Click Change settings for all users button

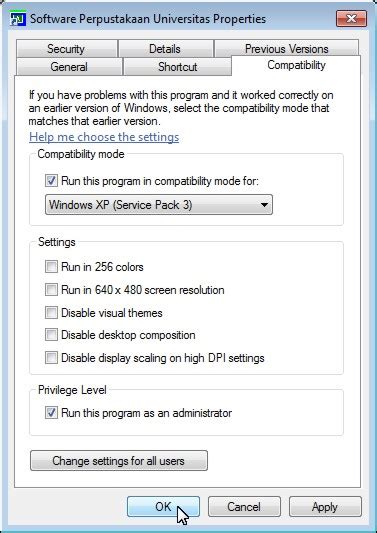tap(119, 461)
